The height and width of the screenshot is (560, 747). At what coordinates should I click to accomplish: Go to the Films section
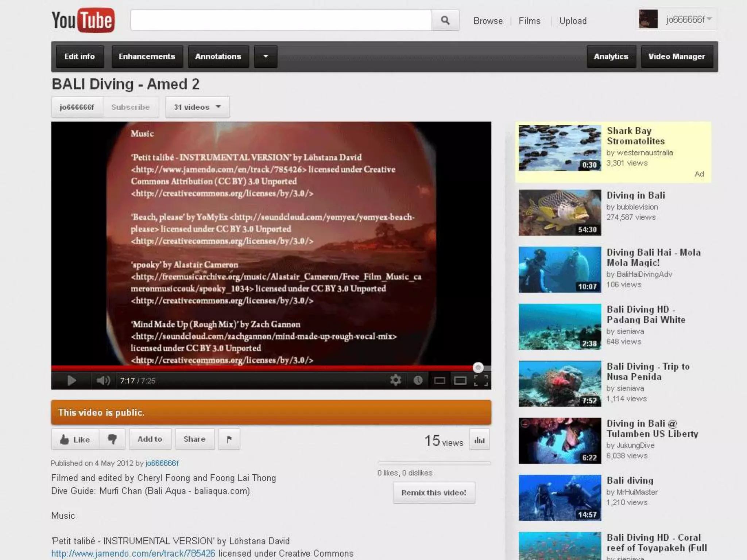tap(529, 21)
